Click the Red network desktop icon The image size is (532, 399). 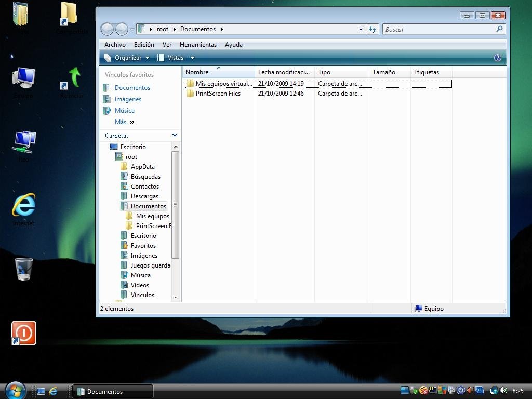point(23,146)
